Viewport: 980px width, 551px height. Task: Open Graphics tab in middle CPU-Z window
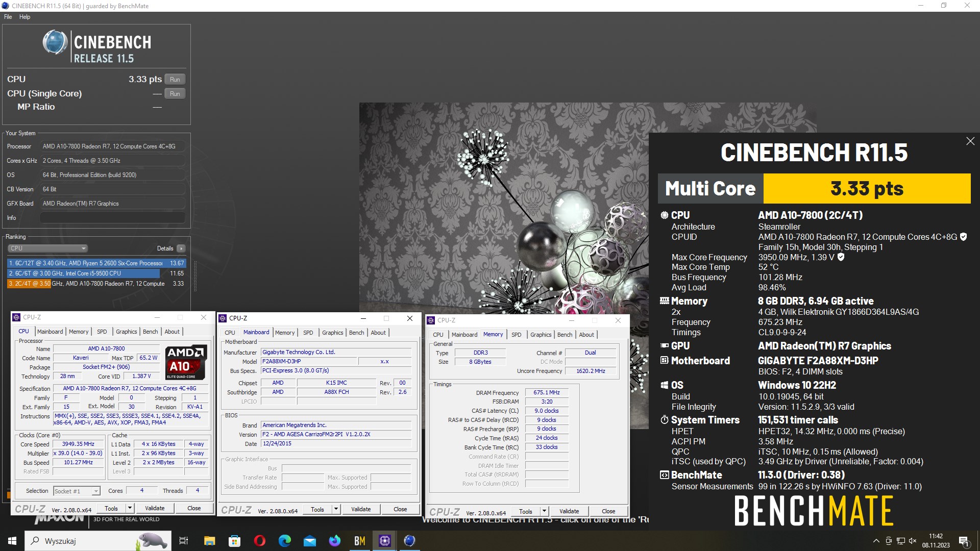(332, 333)
